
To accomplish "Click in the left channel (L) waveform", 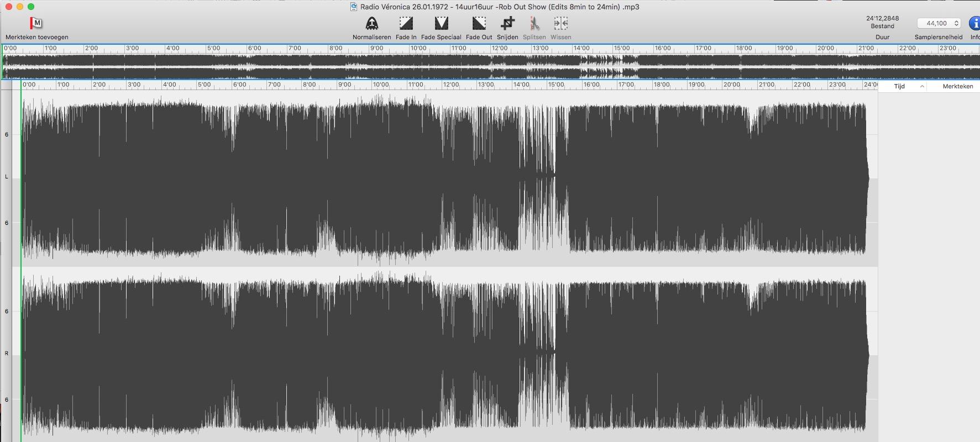I will (x=442, y=177).
